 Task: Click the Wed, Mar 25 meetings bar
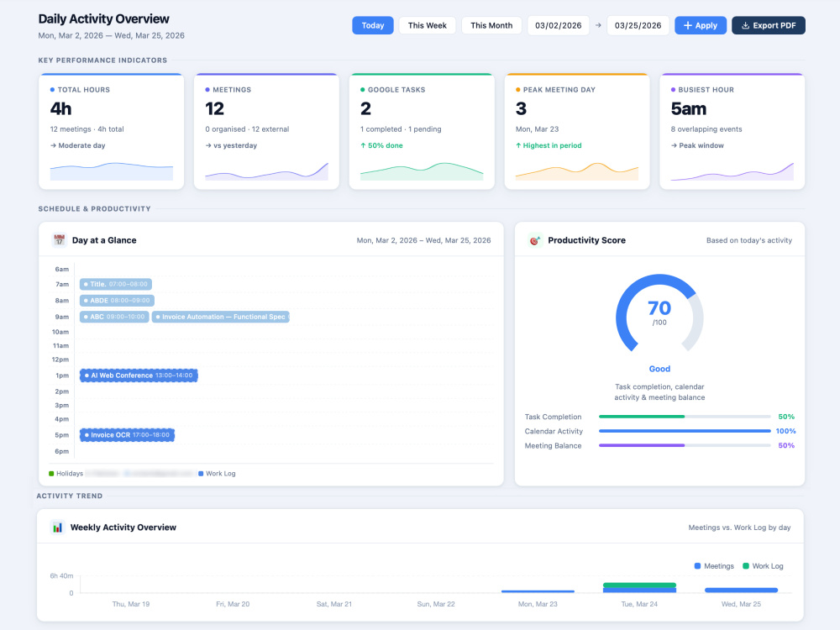(x=742, y=591)
